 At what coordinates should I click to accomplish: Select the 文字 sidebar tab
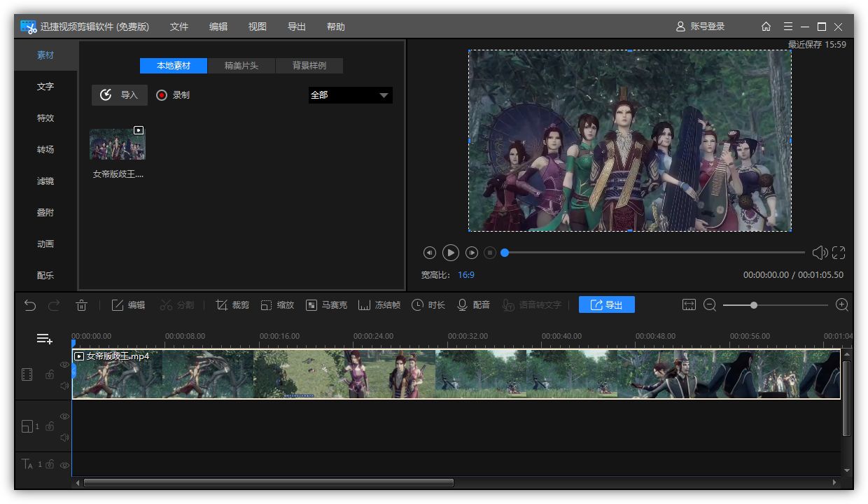coord(45,87)
